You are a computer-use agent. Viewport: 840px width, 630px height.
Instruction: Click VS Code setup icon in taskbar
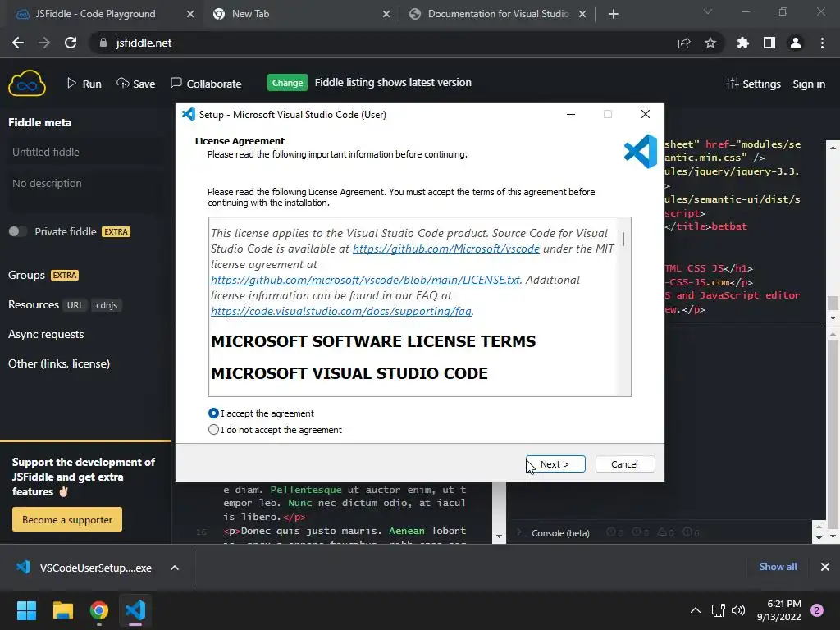point(135,610)
